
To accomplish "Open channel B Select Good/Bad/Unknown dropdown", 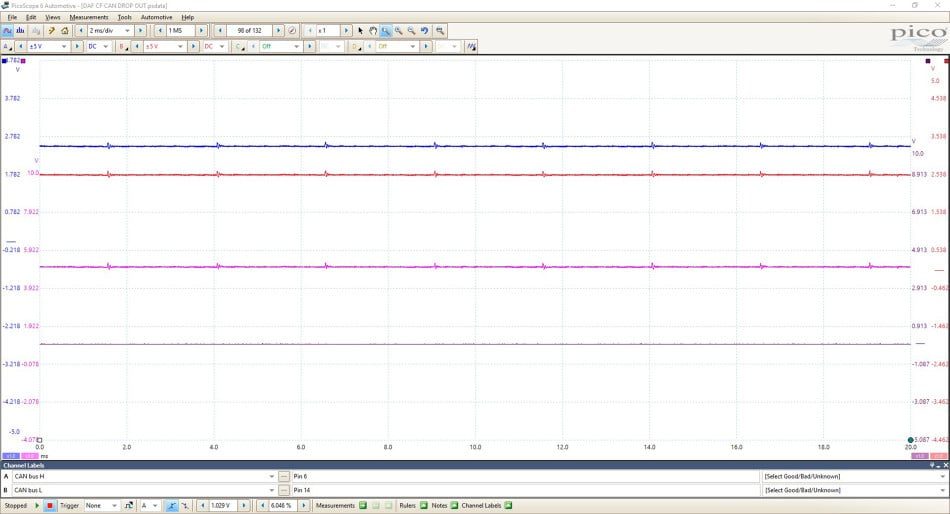I will point(854,490).
